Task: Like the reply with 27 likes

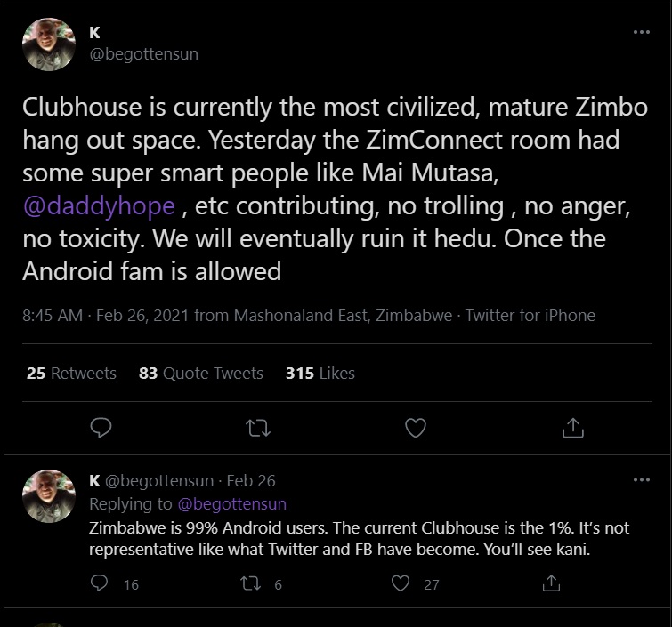Action: 401,583
